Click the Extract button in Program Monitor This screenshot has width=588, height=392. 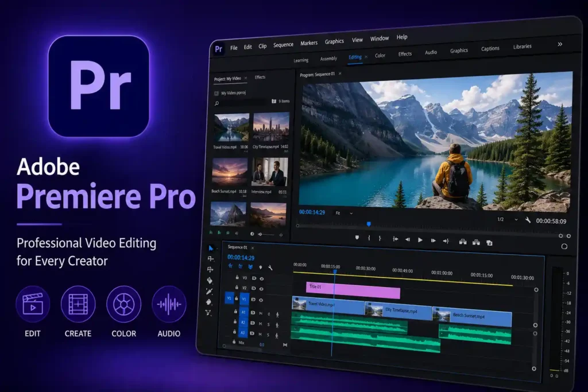pyautogui.click(x=476, y=242)
